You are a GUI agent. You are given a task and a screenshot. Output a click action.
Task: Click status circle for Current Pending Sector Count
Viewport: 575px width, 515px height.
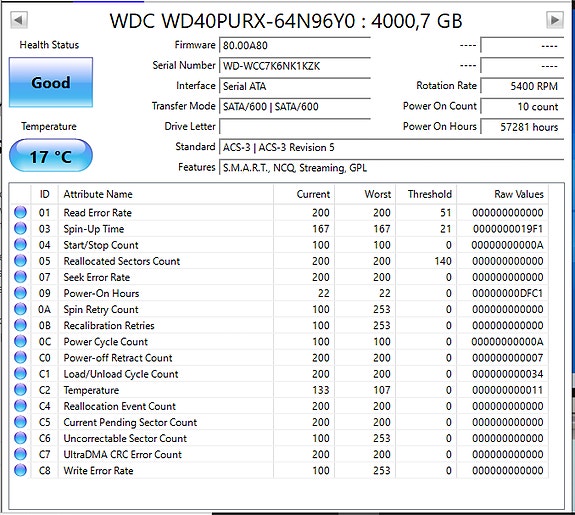pos(21,422)
